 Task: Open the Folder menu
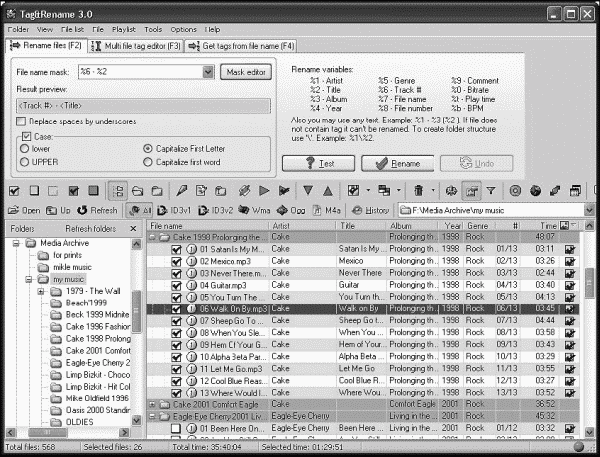point(18,29)
